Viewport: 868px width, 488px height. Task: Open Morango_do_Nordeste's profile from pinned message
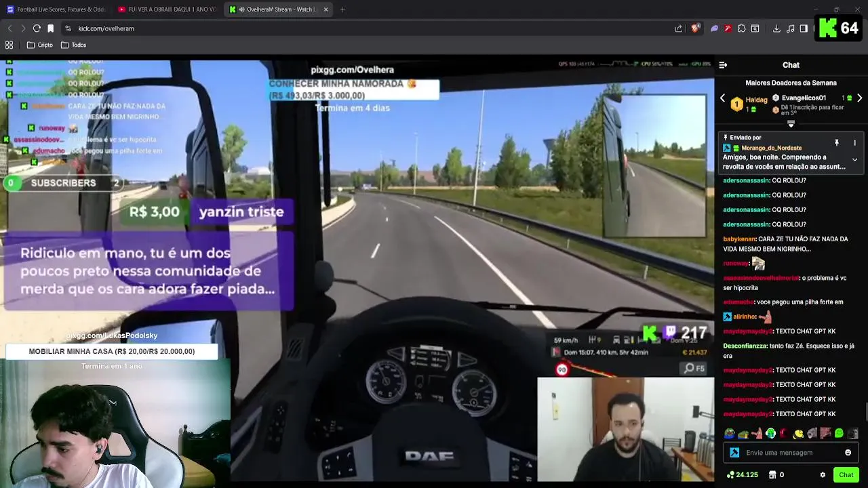(771, 148)
